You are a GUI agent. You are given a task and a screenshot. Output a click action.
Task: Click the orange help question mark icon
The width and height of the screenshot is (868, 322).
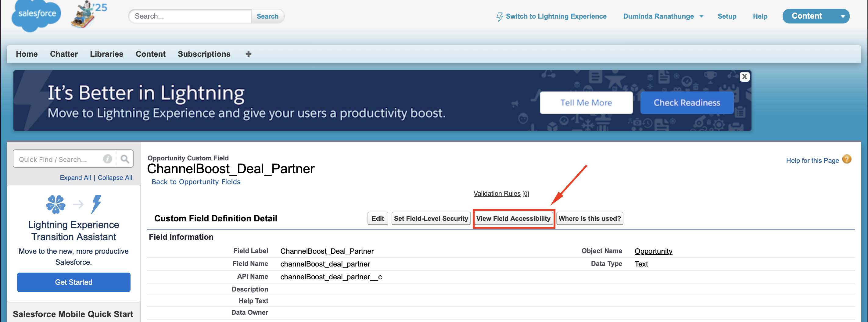847,159
